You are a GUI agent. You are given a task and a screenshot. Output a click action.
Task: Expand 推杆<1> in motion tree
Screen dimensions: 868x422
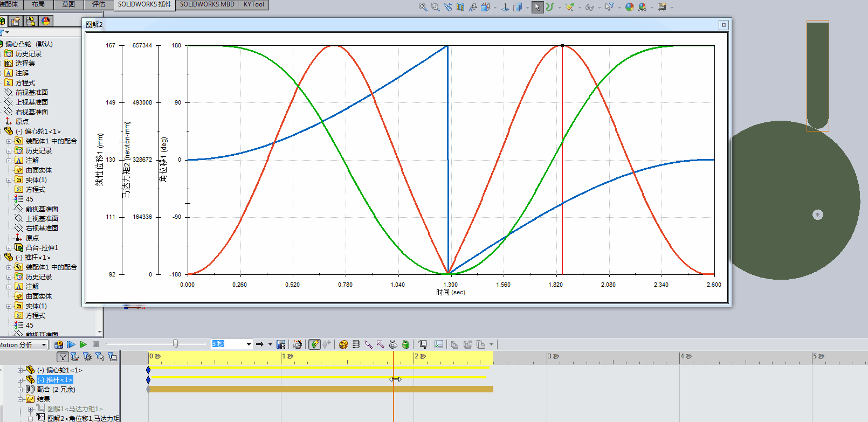(20, 380)
